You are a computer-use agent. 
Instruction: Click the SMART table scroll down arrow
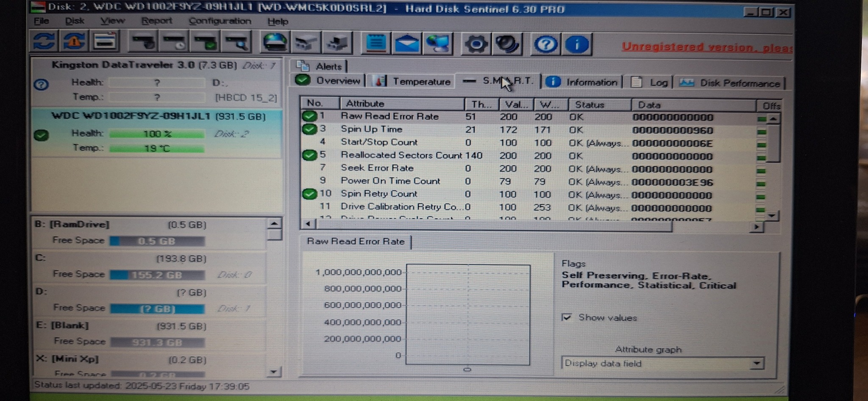(772, 215)
